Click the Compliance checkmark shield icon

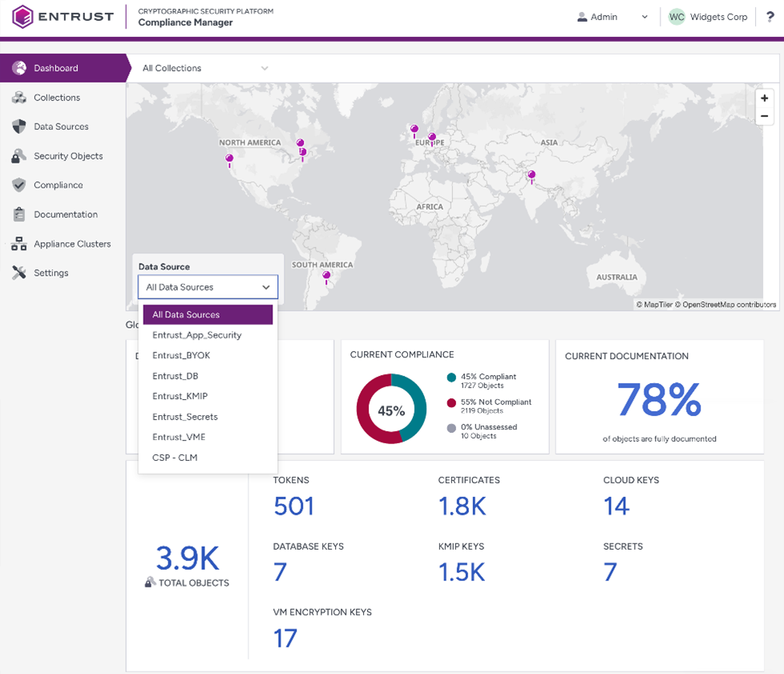click(x=19, y=185)
